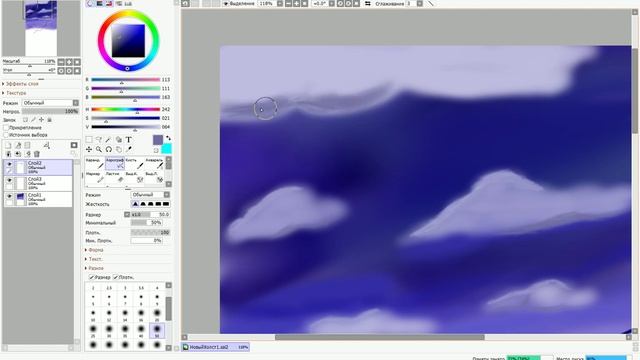The width and height of the screenshot is (640, 360).
Task: Adjust the hue H slider
Action: point(126,109)
